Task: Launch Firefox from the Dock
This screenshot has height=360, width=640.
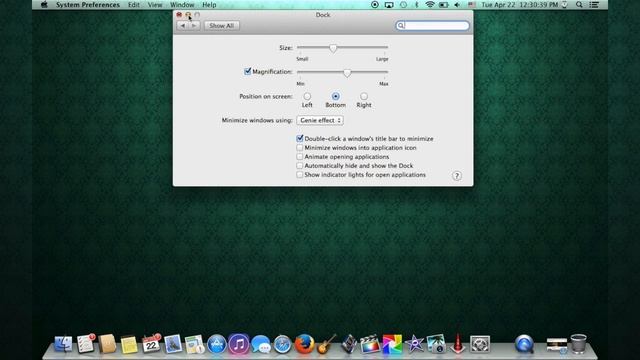Action: [x=304, y=344]
